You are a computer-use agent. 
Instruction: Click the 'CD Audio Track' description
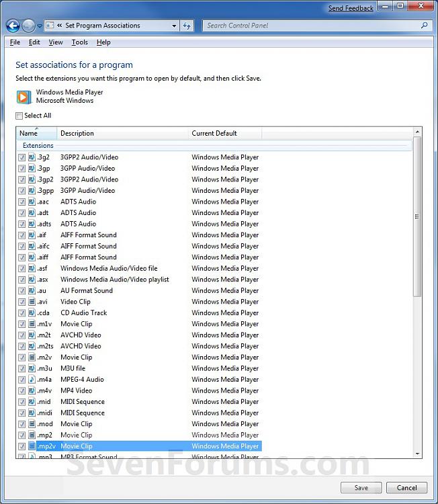(x=83, y=312)
